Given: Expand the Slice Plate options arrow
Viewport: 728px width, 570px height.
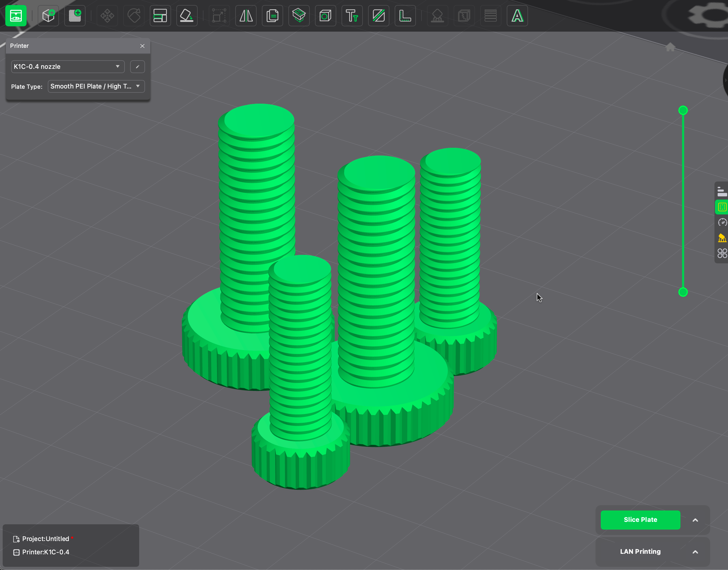Looking at the screenshot, I should coord(695,520).
